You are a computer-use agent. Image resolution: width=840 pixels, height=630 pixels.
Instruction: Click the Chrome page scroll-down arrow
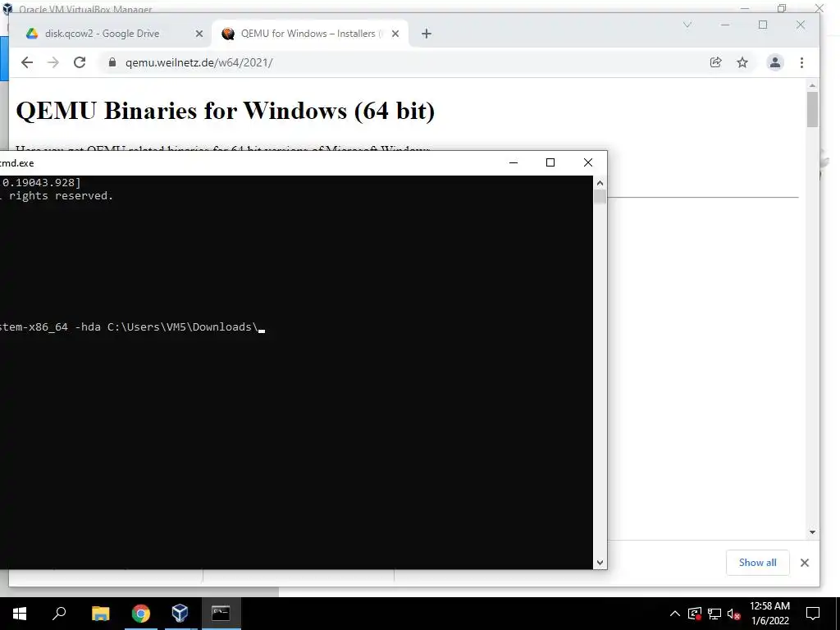pyautogui.click(x=812, y=532)
